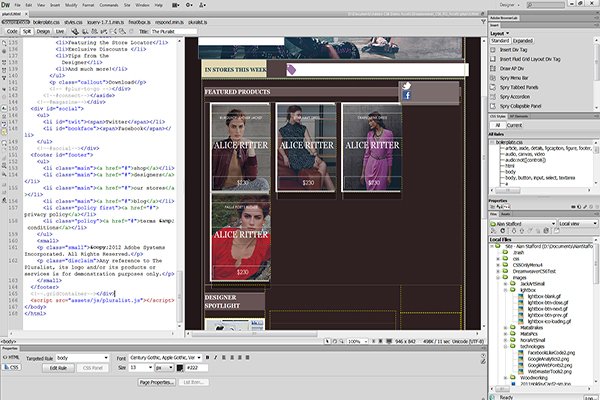This screenshot has width=600, height=400.
Task: Click the Insert Div Tag icon
Action: click(x=493, y=50)
